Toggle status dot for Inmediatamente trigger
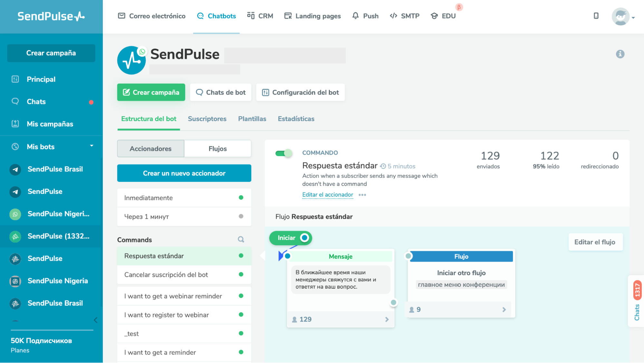 [241, 198]
